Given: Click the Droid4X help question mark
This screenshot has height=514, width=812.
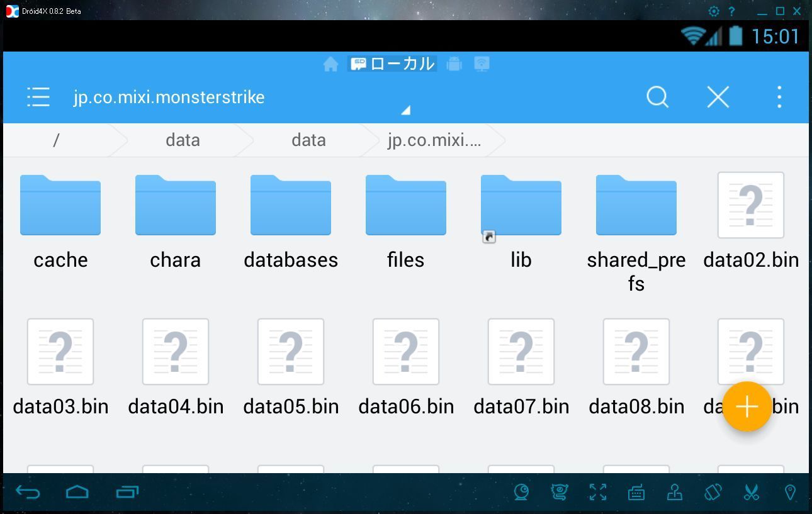Looking at the screenshot, I should coord(731,11).
